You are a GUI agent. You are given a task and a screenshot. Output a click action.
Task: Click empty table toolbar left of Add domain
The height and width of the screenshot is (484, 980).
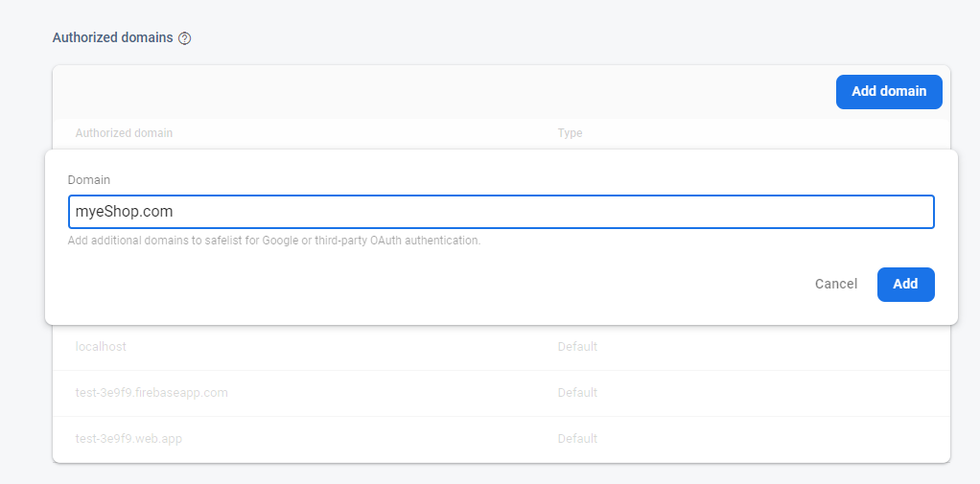(x=432, y=92)
